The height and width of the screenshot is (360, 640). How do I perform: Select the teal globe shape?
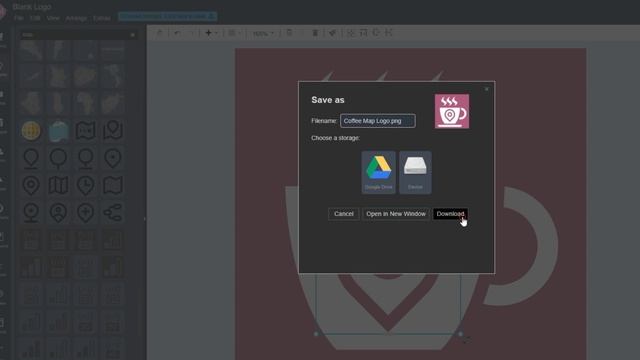point(58,131)
